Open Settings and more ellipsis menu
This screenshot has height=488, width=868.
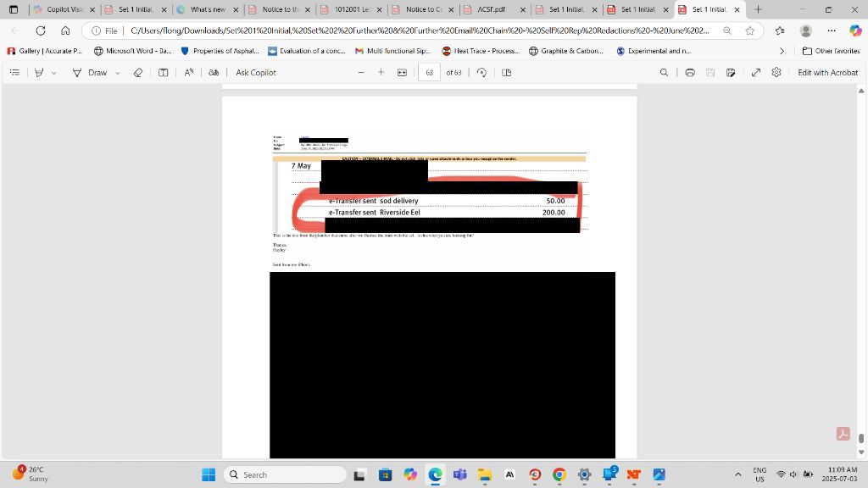(x=832, y=30)
